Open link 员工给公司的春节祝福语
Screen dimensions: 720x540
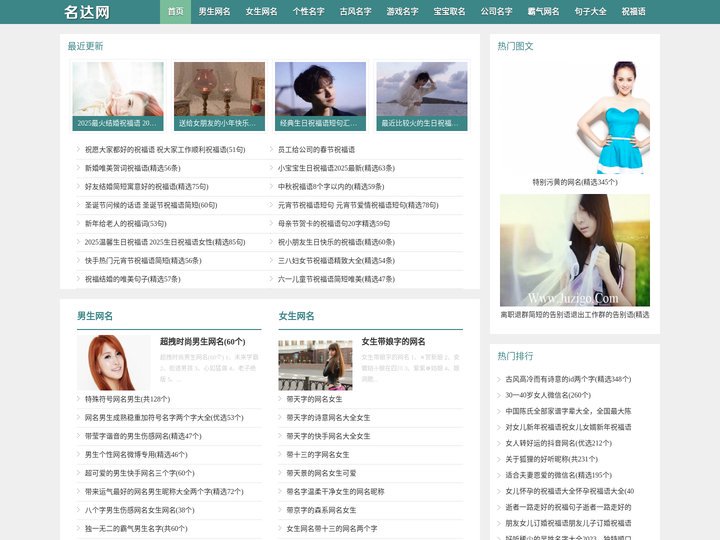pos(316,150)
